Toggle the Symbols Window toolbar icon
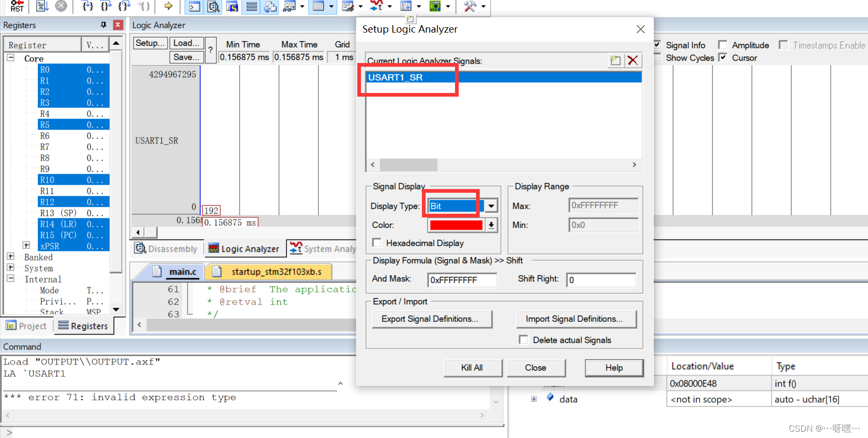This screenshot has width=868, height=438. 232,6
